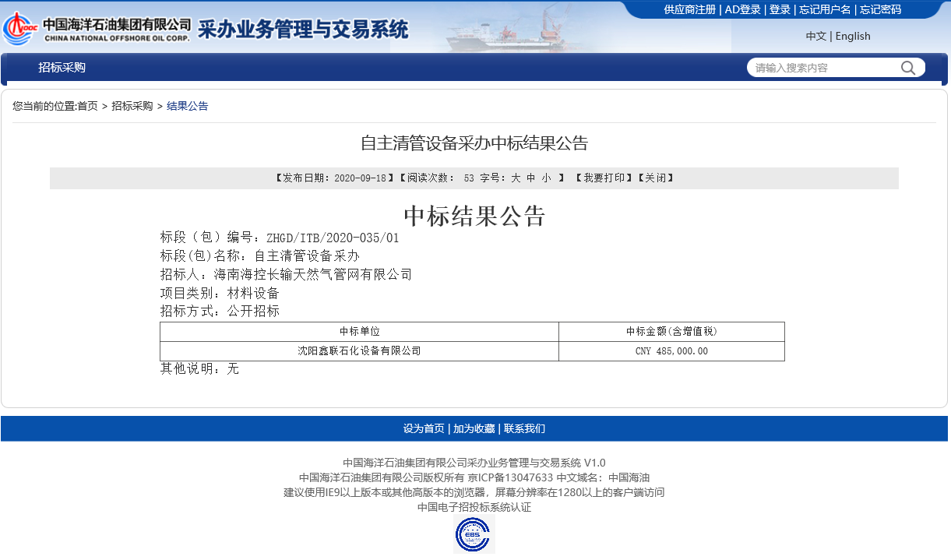Open the 招标采购 navigation menu
Image resolution: width=951 pixels, height=560 pixels.
tap(62, 68)
